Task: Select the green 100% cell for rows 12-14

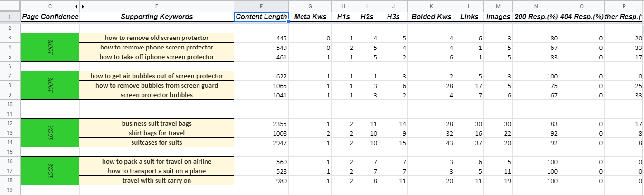Action: point(50,133)
